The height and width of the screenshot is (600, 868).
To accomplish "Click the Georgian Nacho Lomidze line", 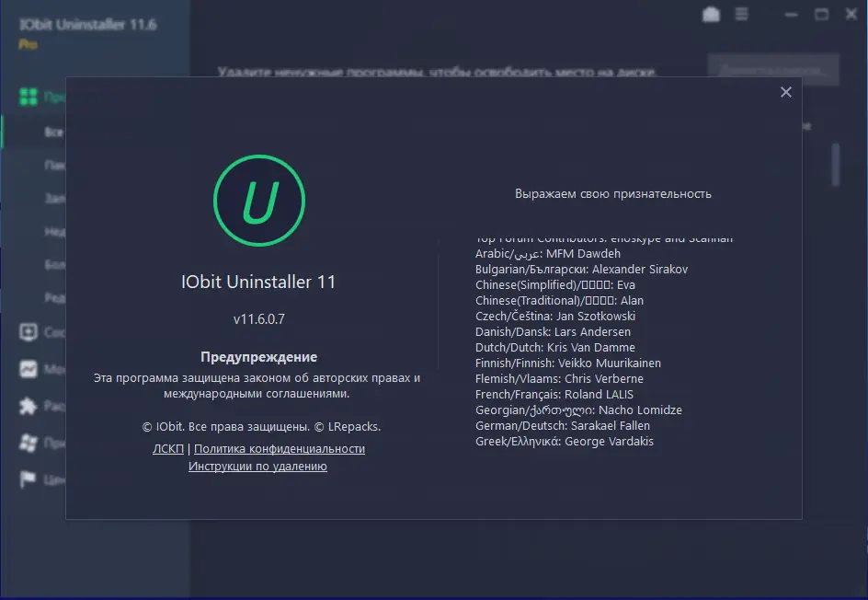I will coord(578,410).
